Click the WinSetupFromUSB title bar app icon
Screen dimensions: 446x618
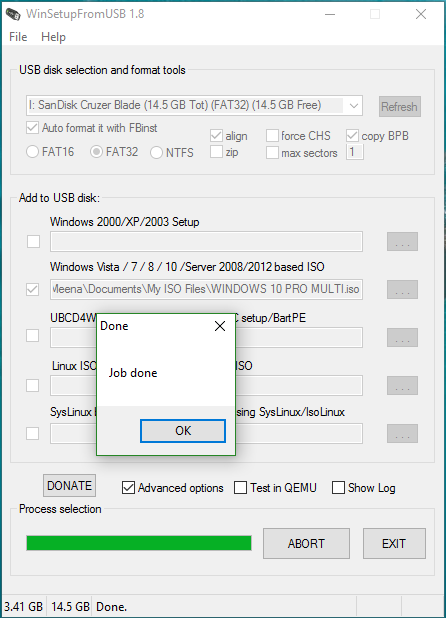(13, 14)
